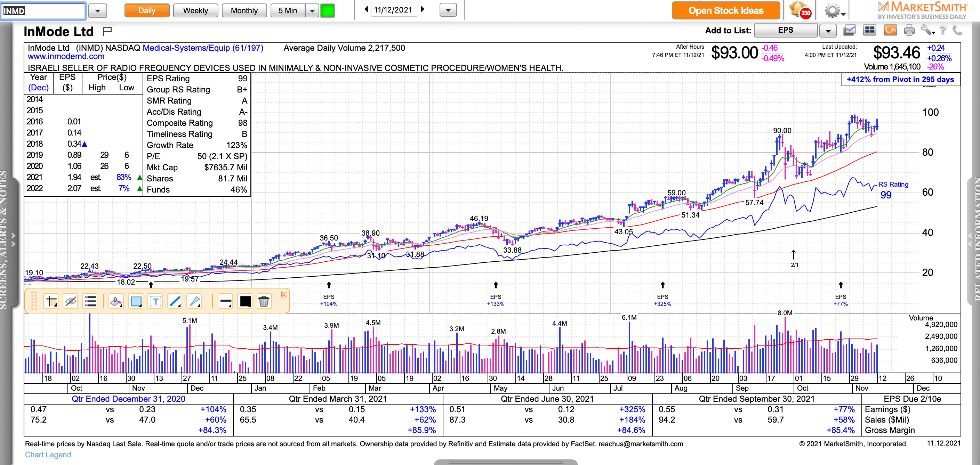The width and height of the screenshot is (980, 465).
Task: Switch to the multi-chart grid view
Action: 870,30
